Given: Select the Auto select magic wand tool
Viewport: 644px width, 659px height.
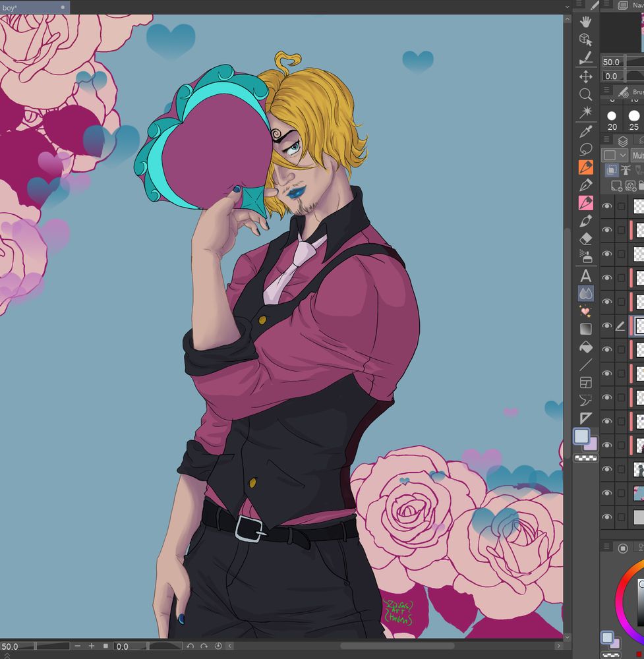Looking at the screenshot, I should tap(585, 112).
